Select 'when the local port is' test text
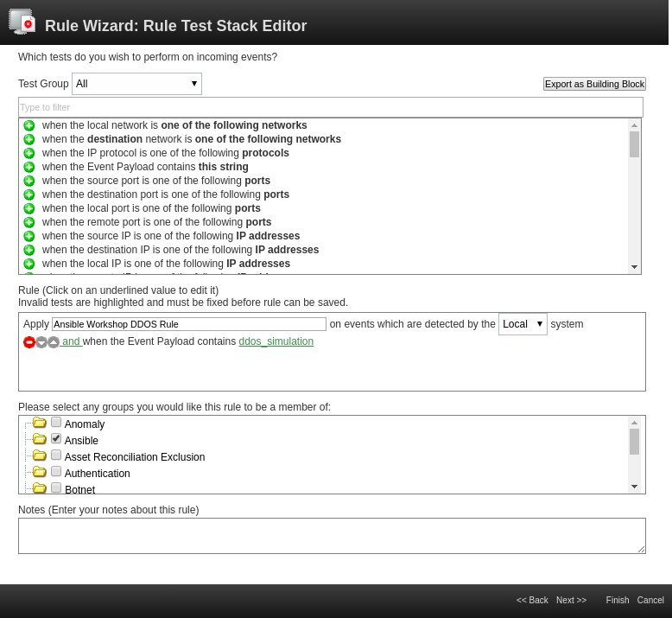The width and height of the screenshot is (672, 618). [151, 208]
